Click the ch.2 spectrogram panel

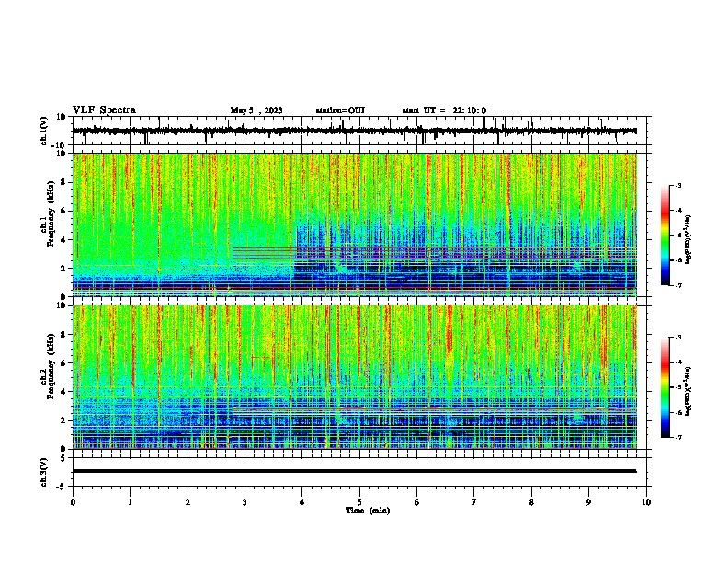coord(355,377)
